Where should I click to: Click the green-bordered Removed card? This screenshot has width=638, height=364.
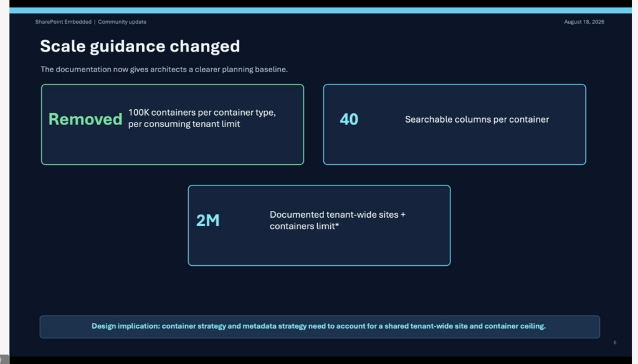pos(173,124)
